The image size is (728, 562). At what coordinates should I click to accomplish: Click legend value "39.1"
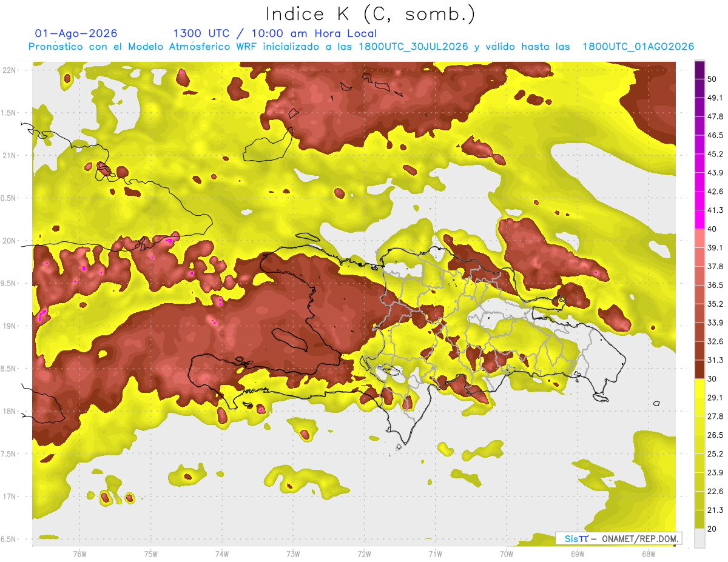[x=715, y=248]
